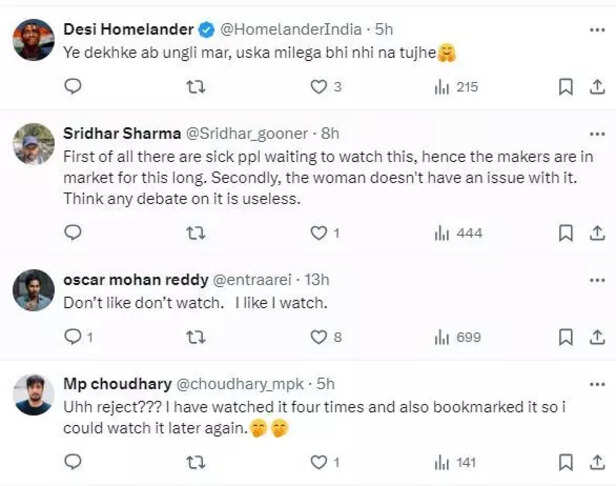Open Mp choudhary's avatar

point(34,394)
